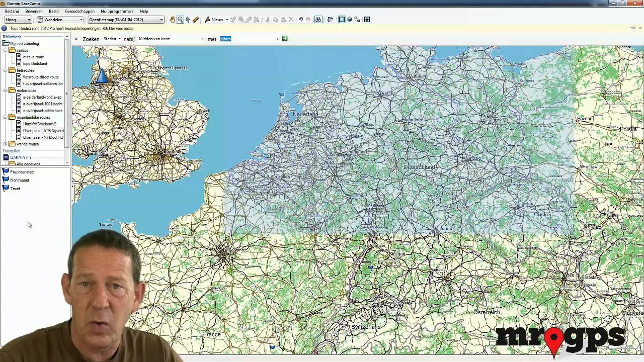Expand the wandelroutes folder

(x=6, y=144)
